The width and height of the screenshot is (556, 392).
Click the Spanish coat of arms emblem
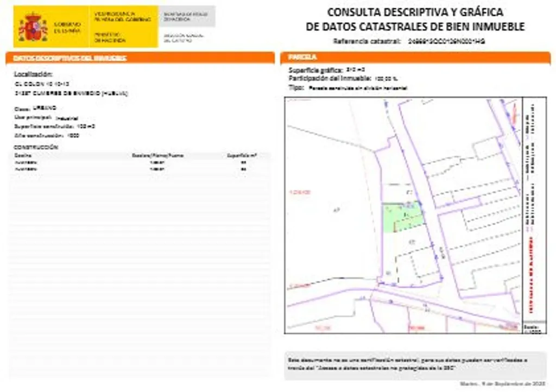(33, 27)
